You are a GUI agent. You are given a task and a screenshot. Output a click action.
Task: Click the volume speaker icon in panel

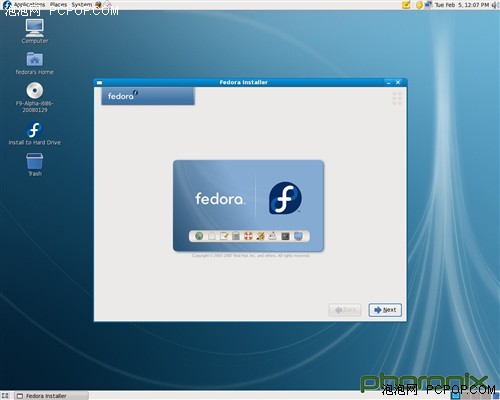(x=494, y=5)
